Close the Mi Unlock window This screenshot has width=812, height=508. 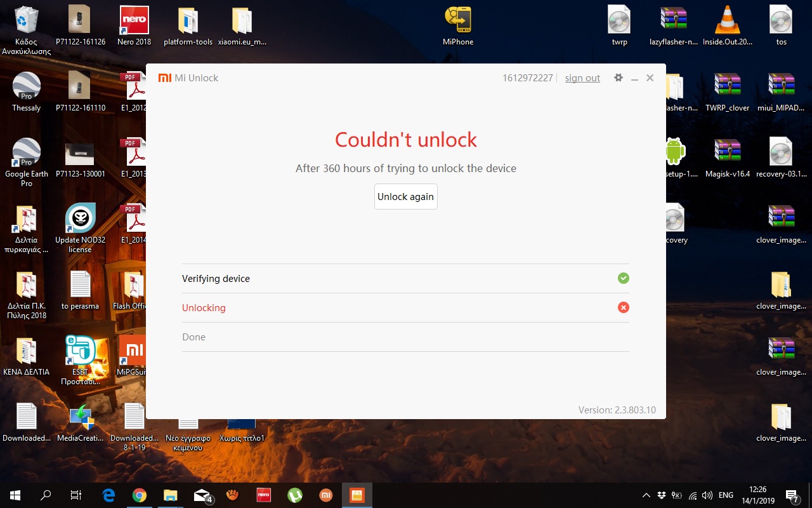(x=650, y=77)
